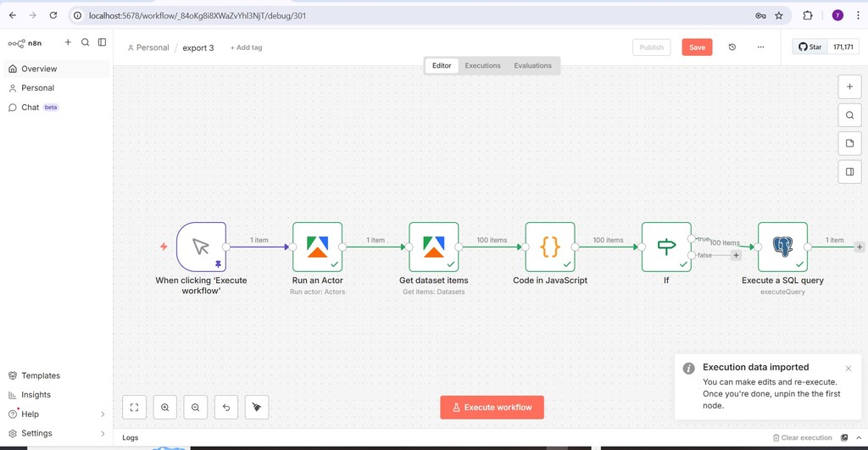The width and height of the screenshot is (868, 450).
Task: Toggle the right side panel icon
Action: coord(849,172)
